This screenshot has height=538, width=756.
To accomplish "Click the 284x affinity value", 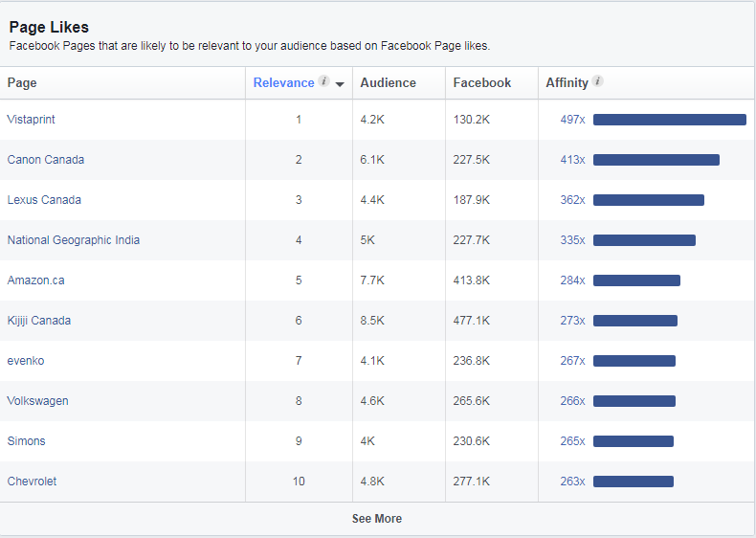I will 573,280.
